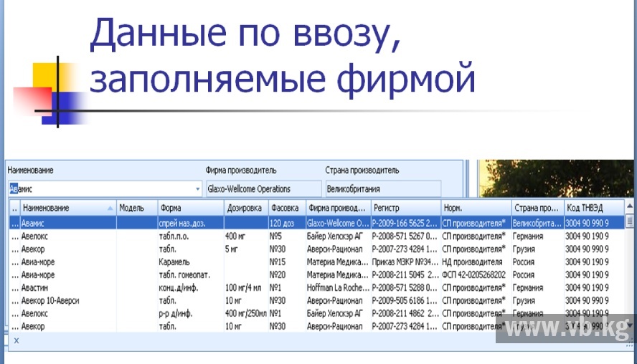The image size is (637, 364).
Task: Click the ФСП 42-0205268202 norm cell
Action: point(476,275)
